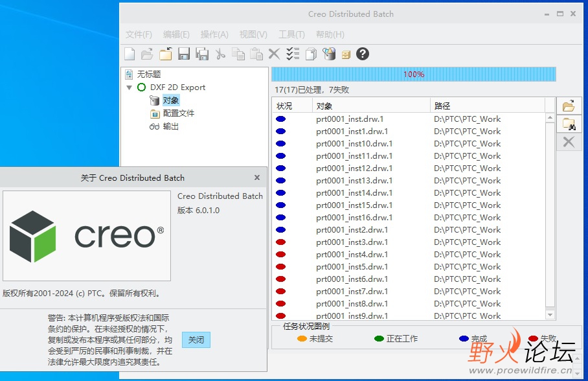Select failed row prt0001_inst4.drw.1
Viewport: 588px width, 381px height.
[x=409, y=255]
